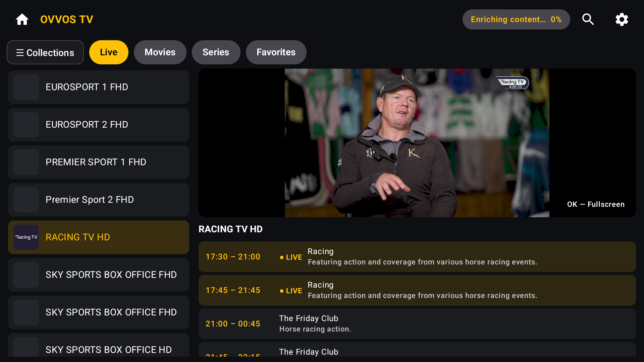
Task: Switch to the Series tab
Action: (x=216, y=52)
